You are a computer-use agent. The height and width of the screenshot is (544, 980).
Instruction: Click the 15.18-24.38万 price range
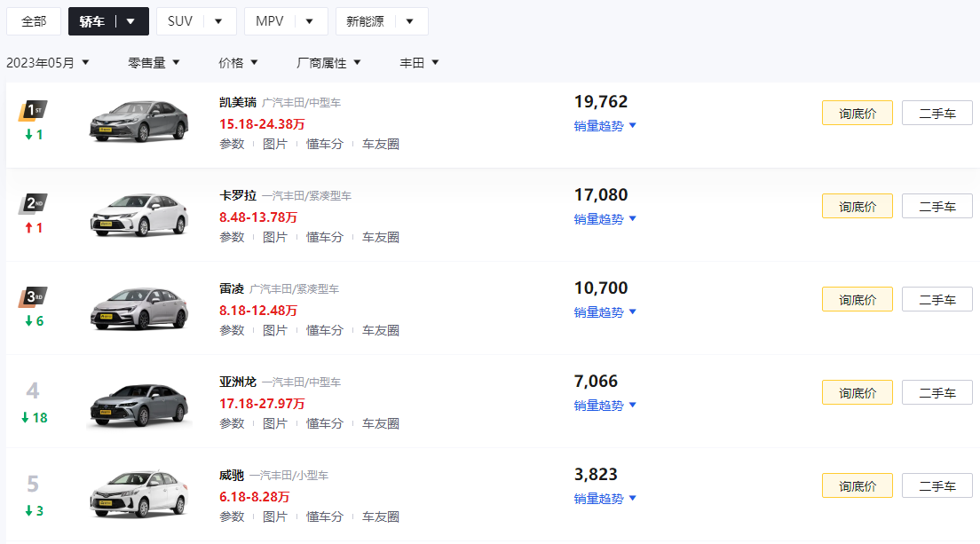(262, 124)
